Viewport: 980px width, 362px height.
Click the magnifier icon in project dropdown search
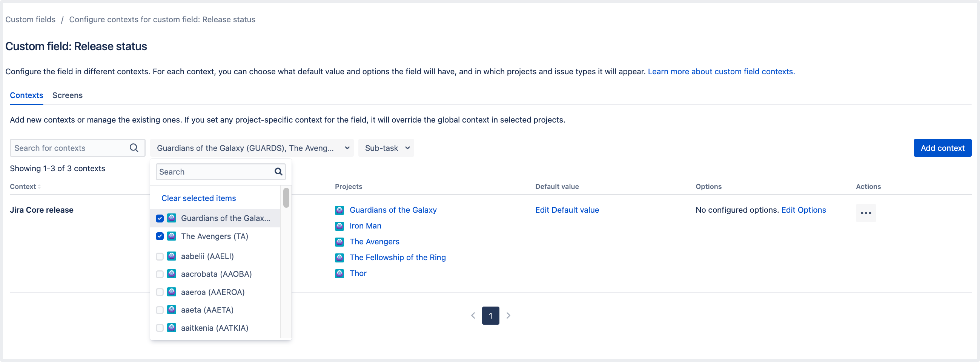pyautogui.click(x=278, y=172)
